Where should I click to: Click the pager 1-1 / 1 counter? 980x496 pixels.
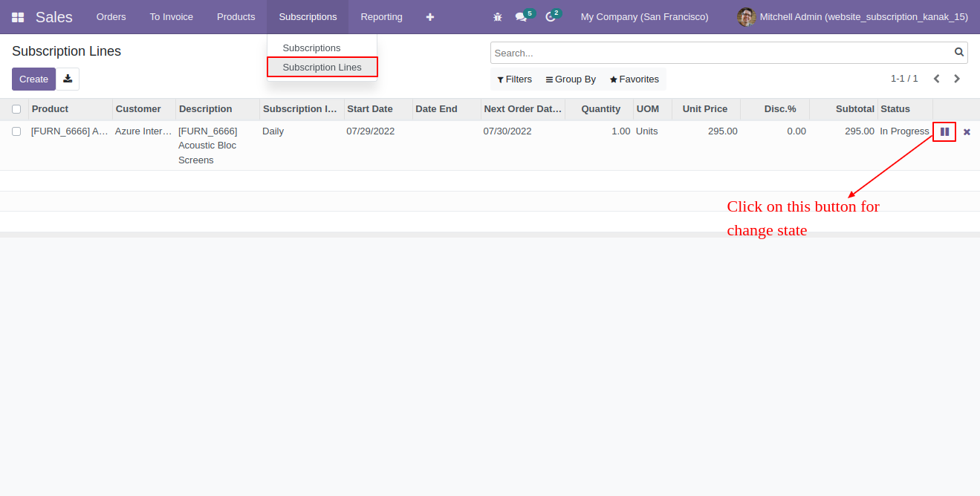pos(904,79)
